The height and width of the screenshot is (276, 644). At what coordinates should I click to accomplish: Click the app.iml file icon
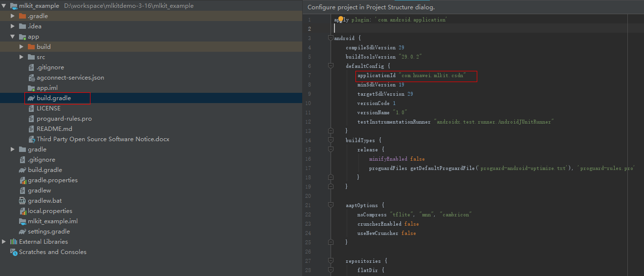point(31,88)
